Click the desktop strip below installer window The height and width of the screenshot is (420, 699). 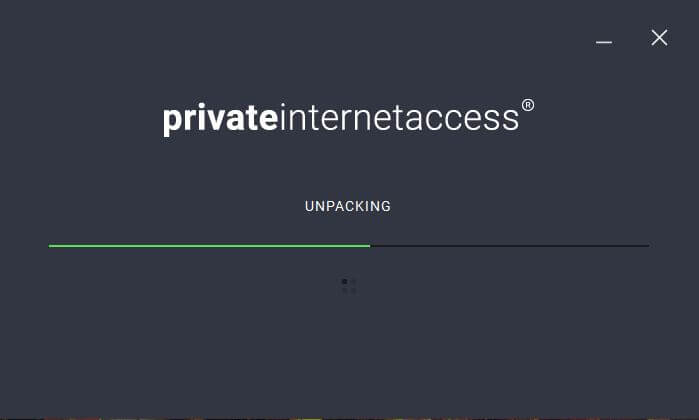pyautogui.click(x=350, y=419)
